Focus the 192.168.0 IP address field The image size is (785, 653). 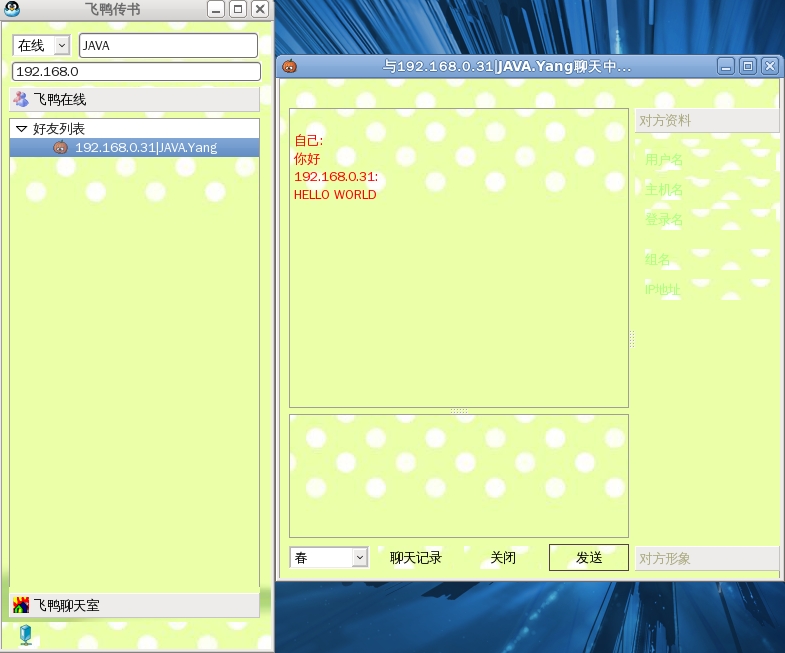(x=136, y=71)
